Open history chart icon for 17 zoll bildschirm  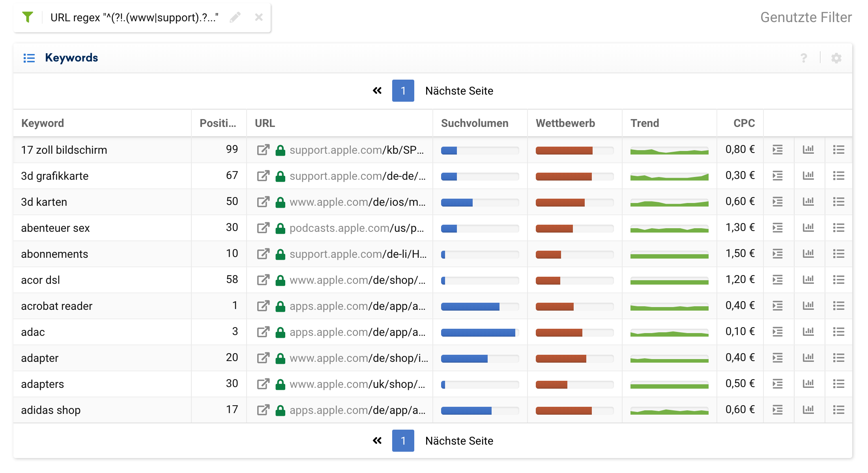[808, 150]
